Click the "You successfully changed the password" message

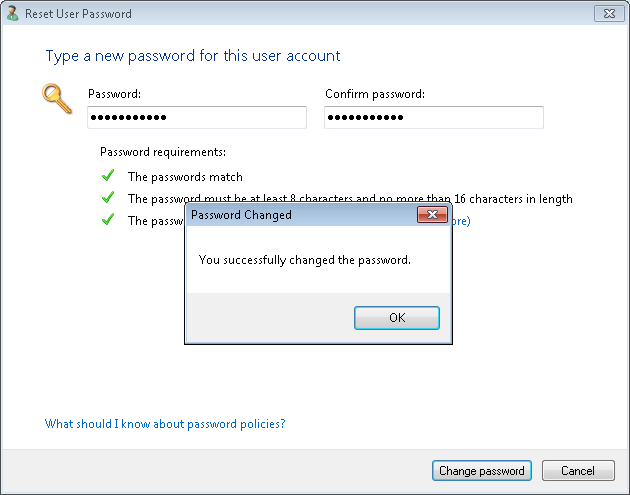click(x=305, y=260)
